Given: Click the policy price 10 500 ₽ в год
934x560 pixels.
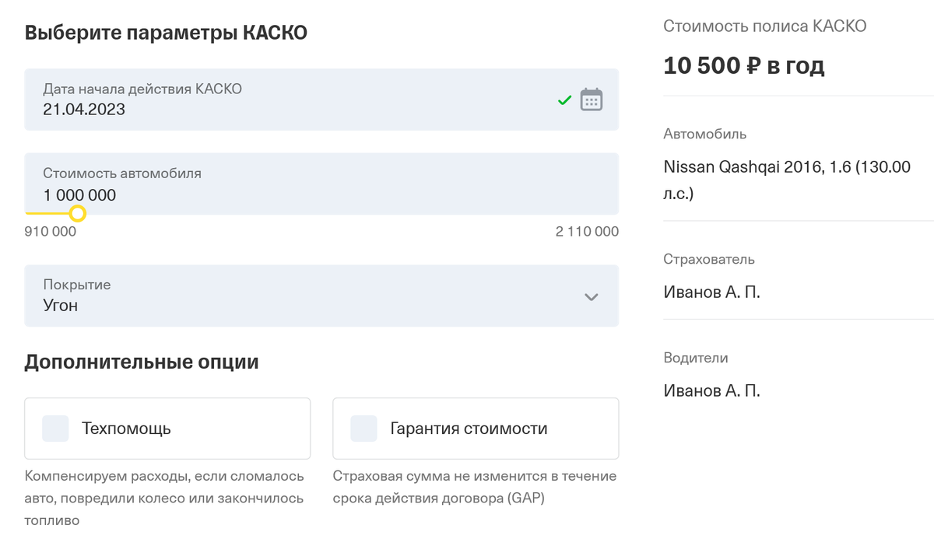Looking at the screenshot, I should (x=743, y=66).
